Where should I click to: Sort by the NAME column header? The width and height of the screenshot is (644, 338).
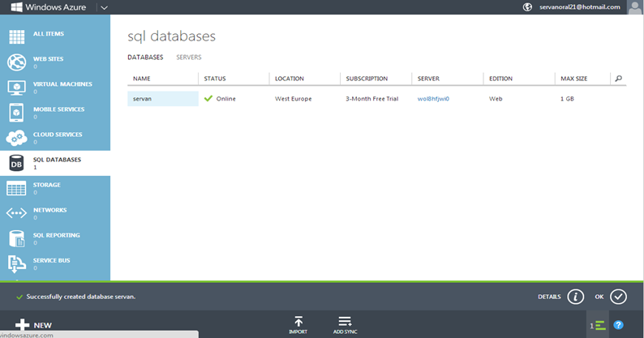[x=142, y=79]
